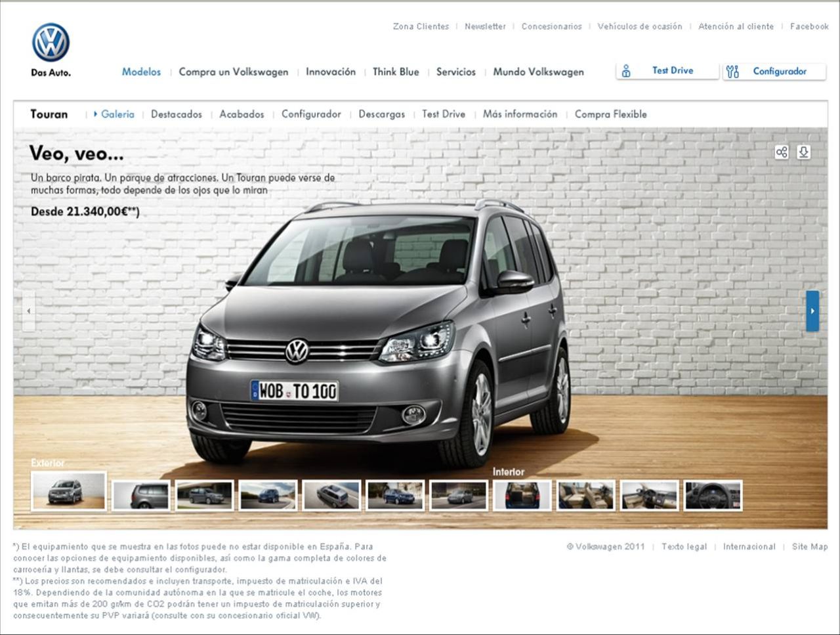Click the share icon on the gallery image
This screenshot has width=840, height=635.
(x=781, y=152)
